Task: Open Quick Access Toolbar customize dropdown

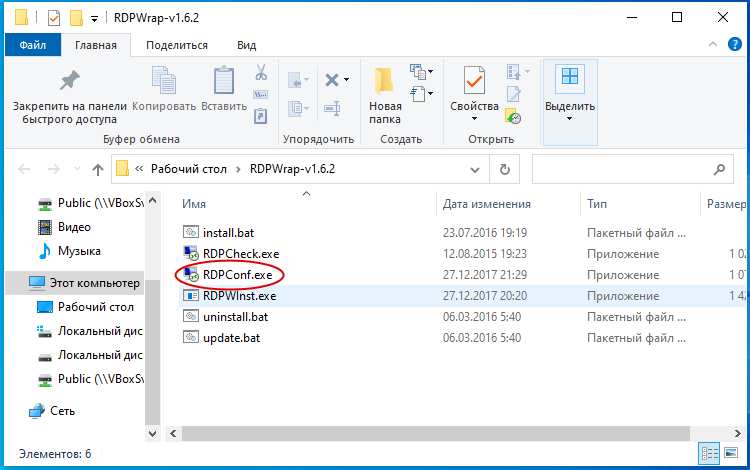Action: point(95,19)
